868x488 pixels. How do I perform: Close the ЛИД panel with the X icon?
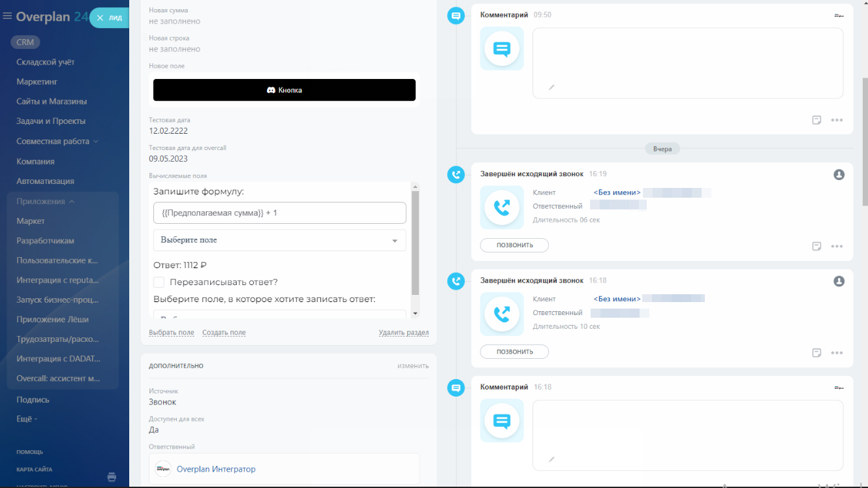tap(100, 18)
